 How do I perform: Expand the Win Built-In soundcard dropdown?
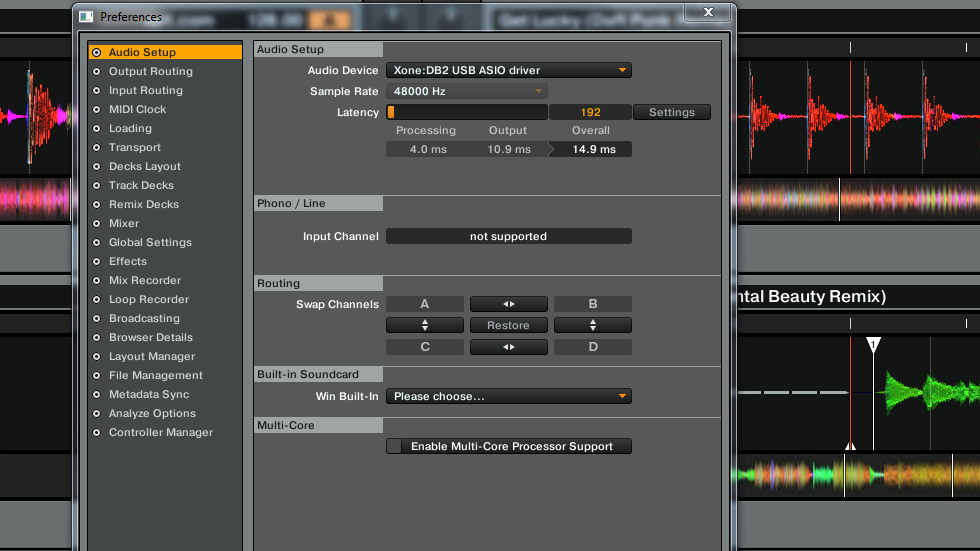(x=509, y=396)
